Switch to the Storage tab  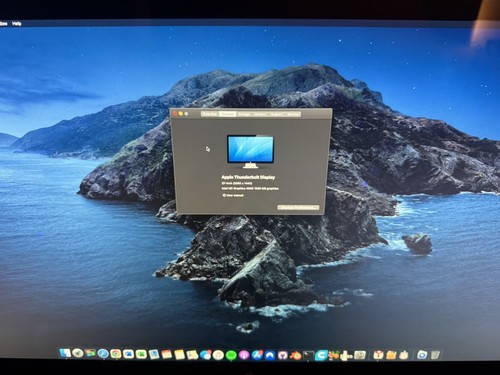(x=244, y=114)
